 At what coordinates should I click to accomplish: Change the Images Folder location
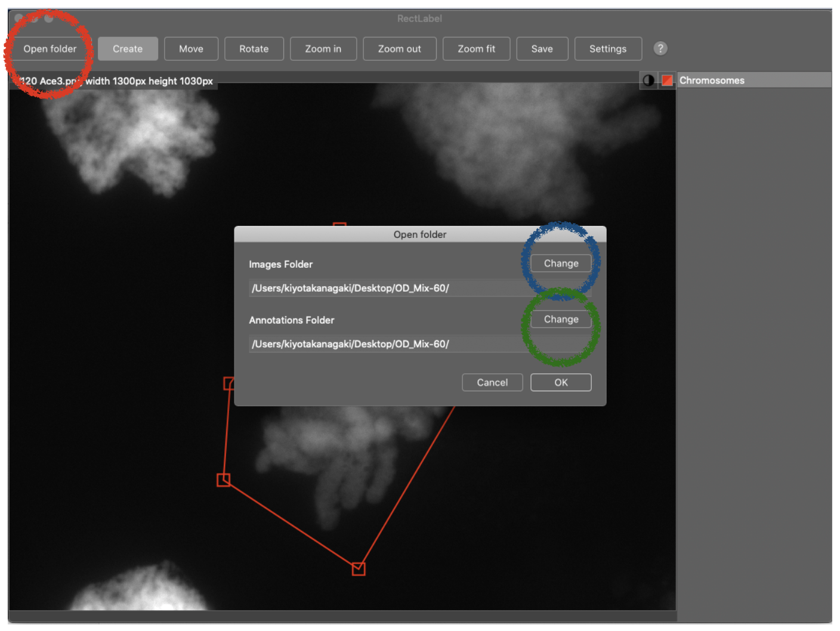[561, 264]
